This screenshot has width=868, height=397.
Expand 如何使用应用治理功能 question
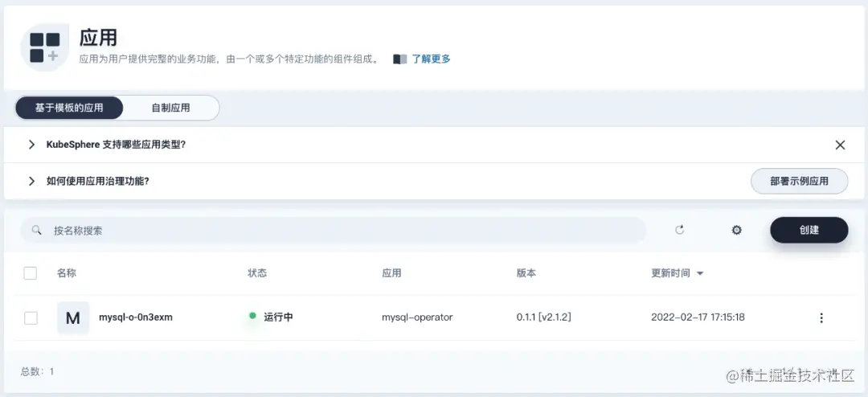pos(31,181)
